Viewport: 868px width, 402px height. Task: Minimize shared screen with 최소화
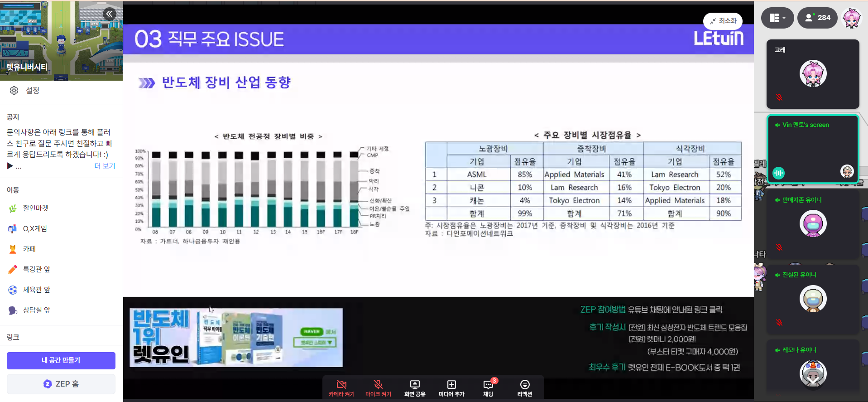point(723,21)
